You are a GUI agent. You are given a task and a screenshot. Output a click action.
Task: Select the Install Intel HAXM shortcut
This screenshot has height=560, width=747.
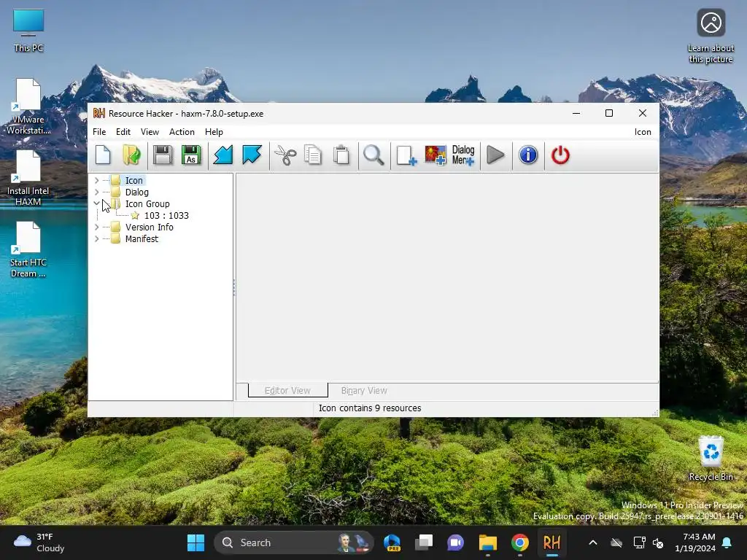click(x=28, y=178)
